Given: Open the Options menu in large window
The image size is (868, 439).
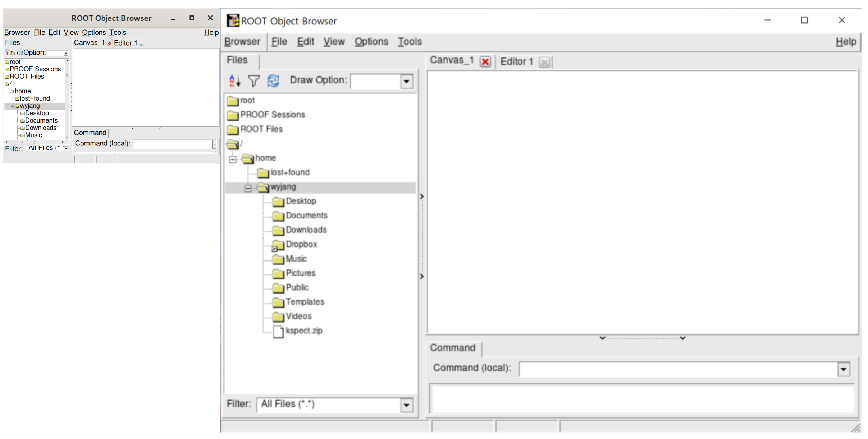Looking at the screenshot, I should [371, 42].
